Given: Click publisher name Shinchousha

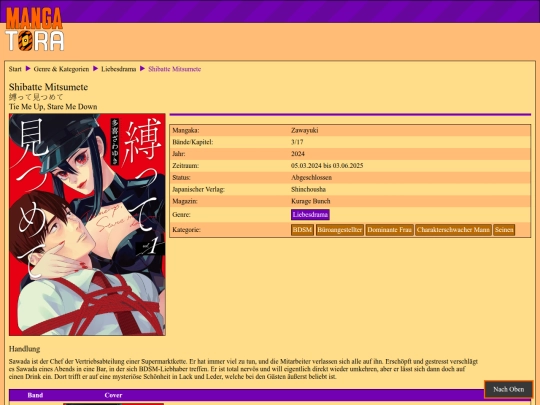Looking at the screenshot, I should (308, 189).
